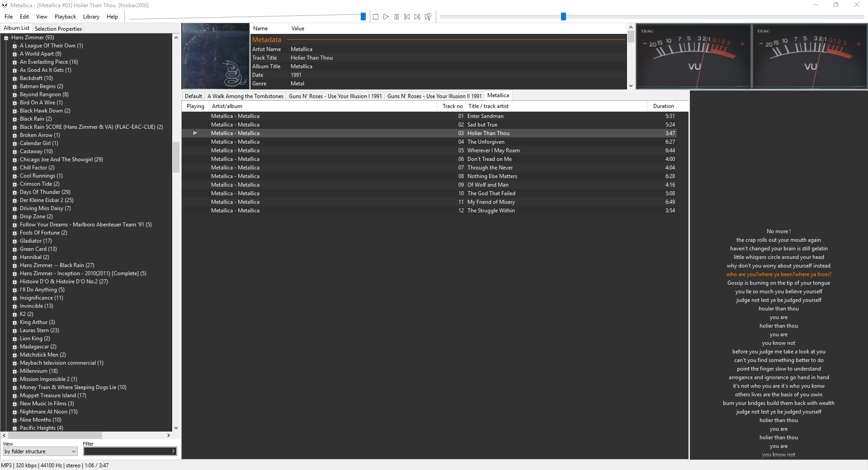Open the Playback menu

(65, 17)
